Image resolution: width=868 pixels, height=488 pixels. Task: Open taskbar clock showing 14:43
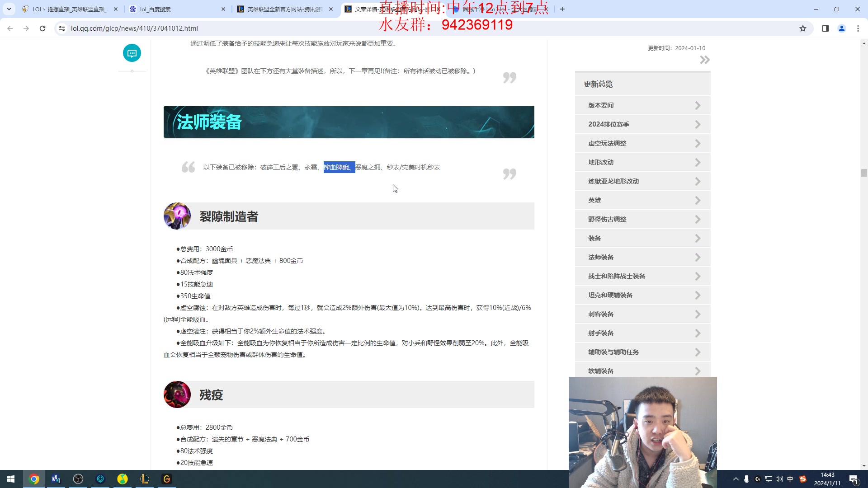[x=827, y=479]
